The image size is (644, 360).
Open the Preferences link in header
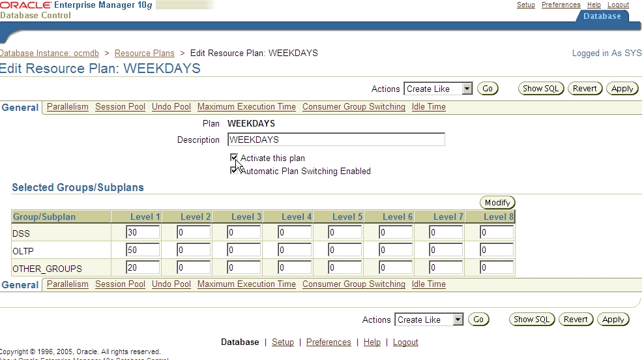(x=561, y=5)
